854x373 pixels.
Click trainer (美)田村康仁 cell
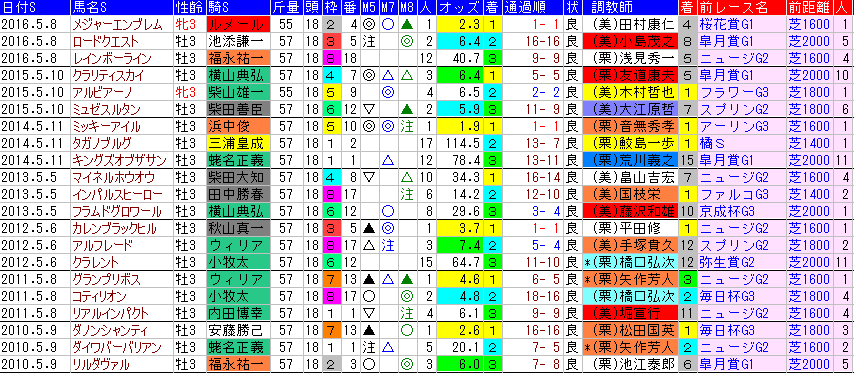[629, 25]
